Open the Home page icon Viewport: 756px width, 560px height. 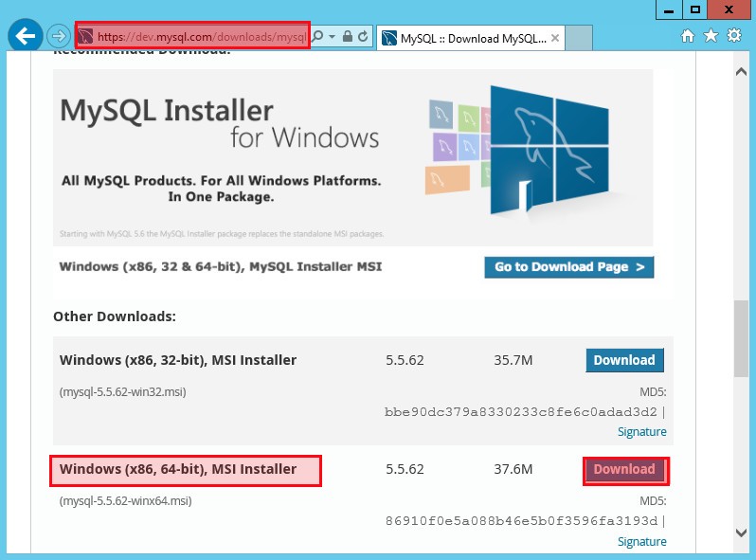pos(688,36)
